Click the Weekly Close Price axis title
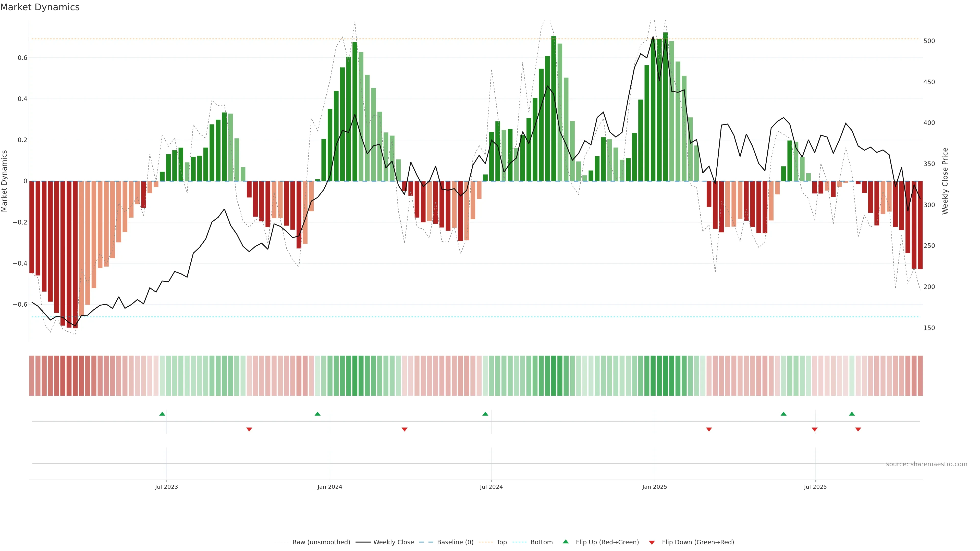 945,181
